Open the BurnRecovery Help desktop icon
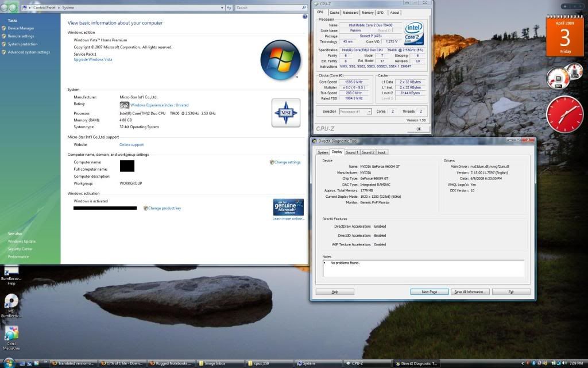Image resolution: width=588 pixels, height=368 pixels. 11,275
